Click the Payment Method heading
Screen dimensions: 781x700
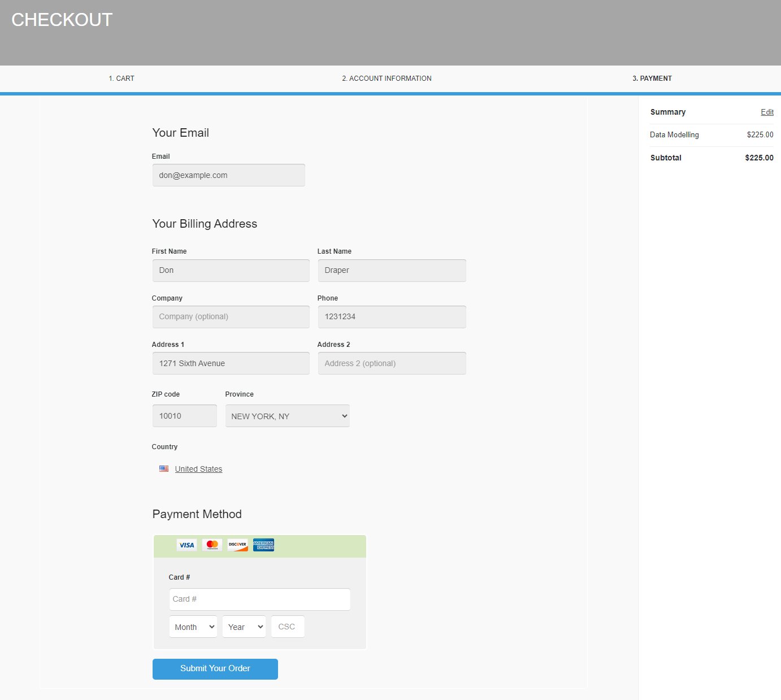click(197, 514)
